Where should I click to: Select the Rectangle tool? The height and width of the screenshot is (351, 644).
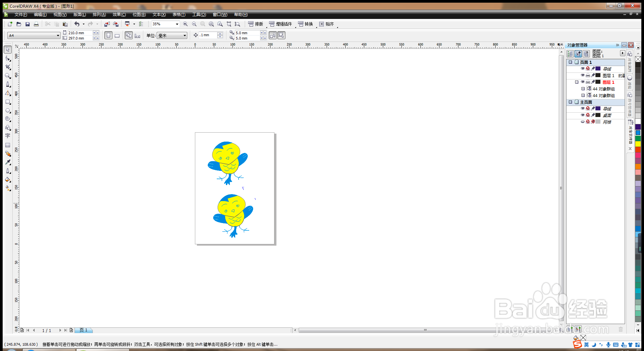tap(8, 102)
